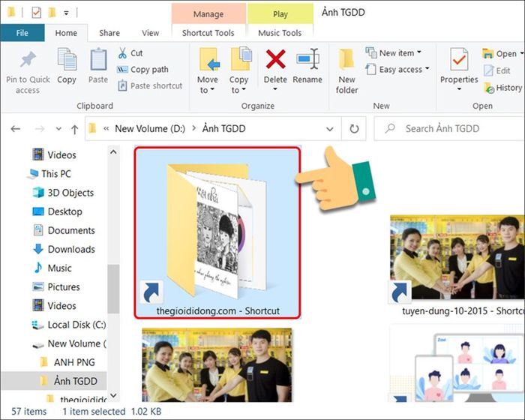Click the Open icon in Open group
Image resolution: width=525 pixels, height=420 pixels.
click(x=487, y=53)
